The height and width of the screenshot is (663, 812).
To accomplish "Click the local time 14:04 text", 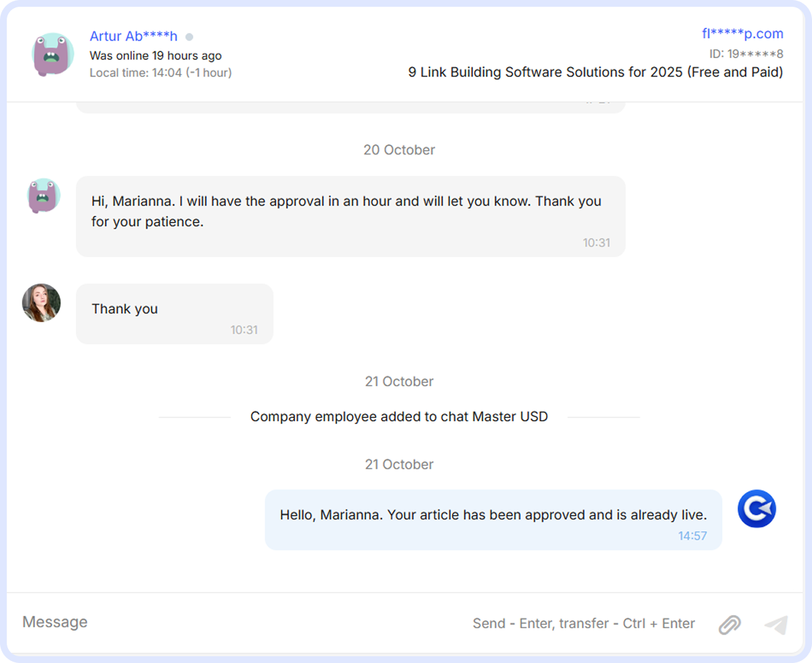I will (160, 72).
